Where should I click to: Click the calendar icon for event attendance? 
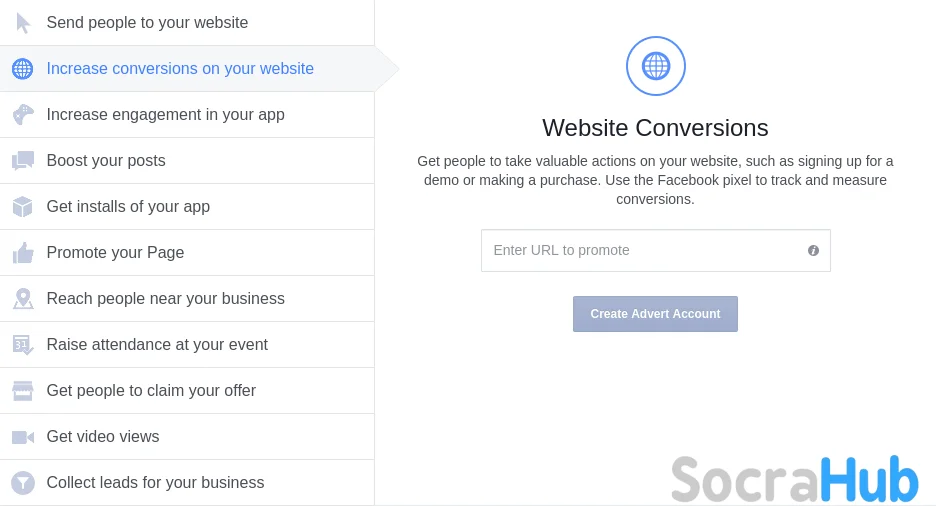coord(22,345)
